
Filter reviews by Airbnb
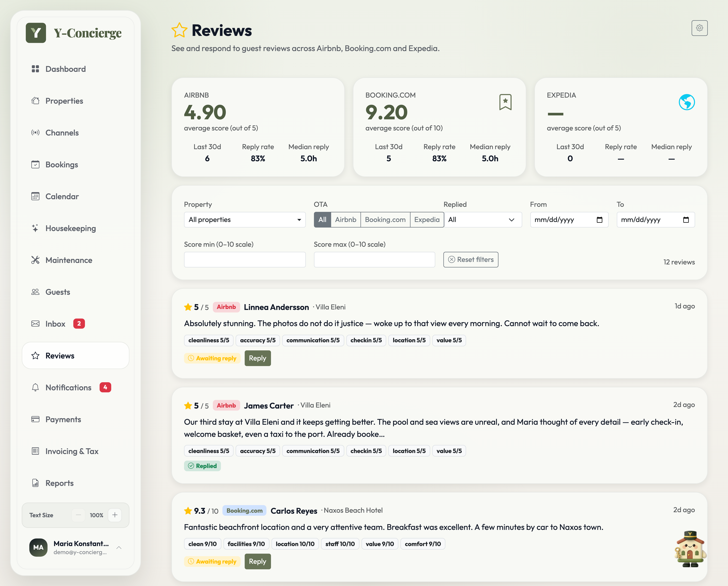coord(345,220)
